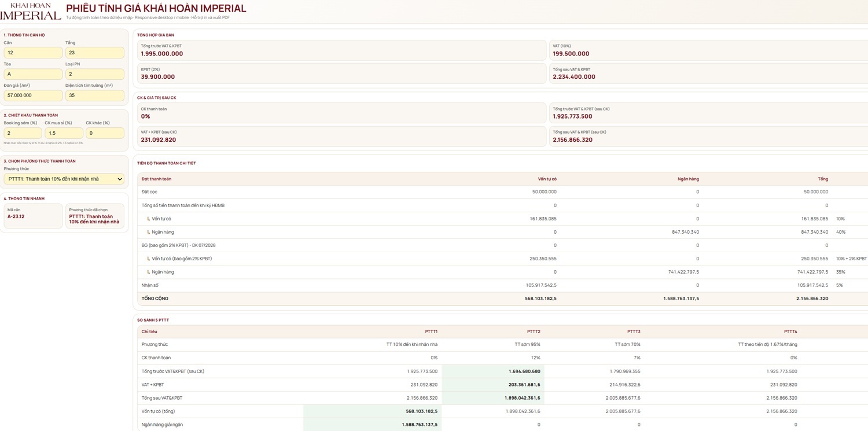Click the PTTT1 column header
Screen dimensions: 868x431
(431, 331)
